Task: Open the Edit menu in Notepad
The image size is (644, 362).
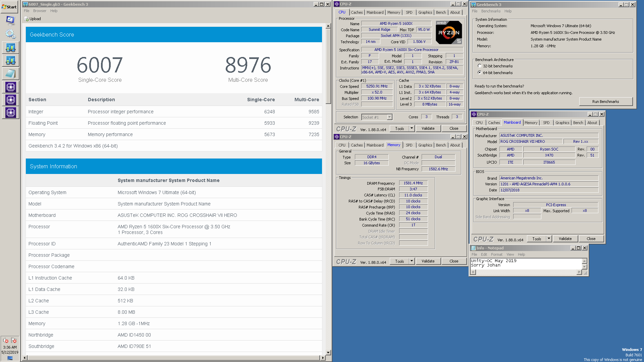Action: (484, 255)
